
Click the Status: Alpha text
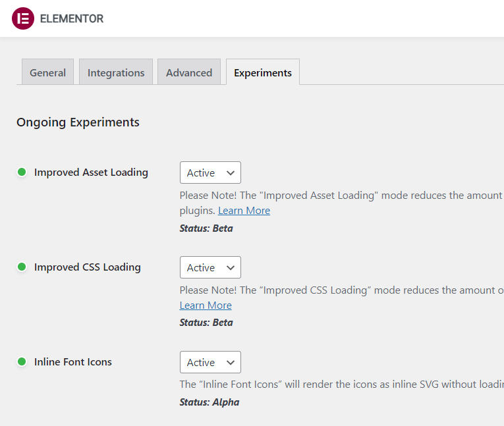(210, 402)
